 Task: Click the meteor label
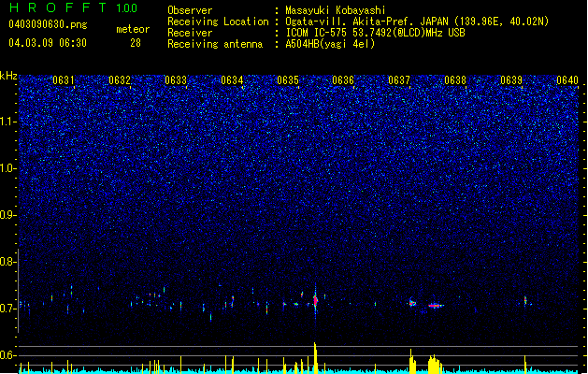pos(133,29)
